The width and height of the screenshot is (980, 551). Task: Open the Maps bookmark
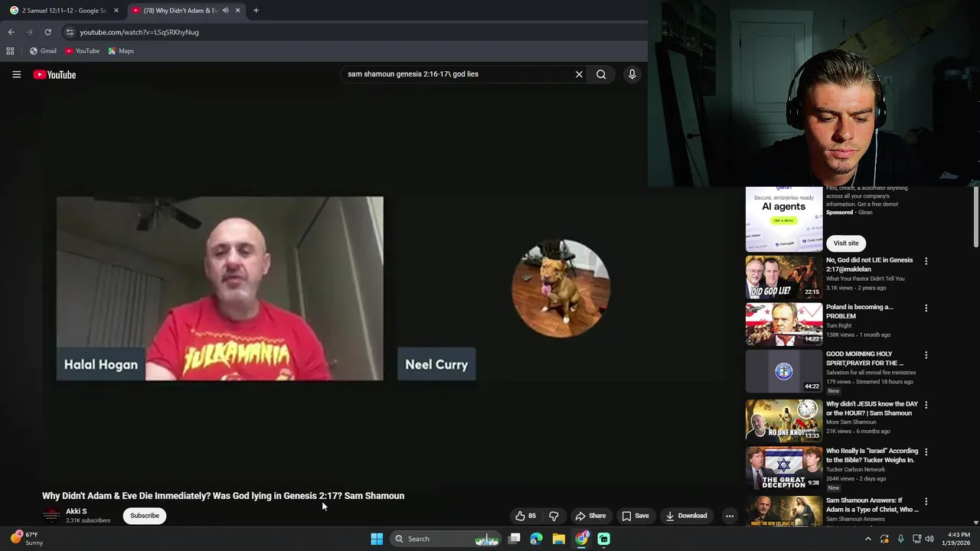121,51
